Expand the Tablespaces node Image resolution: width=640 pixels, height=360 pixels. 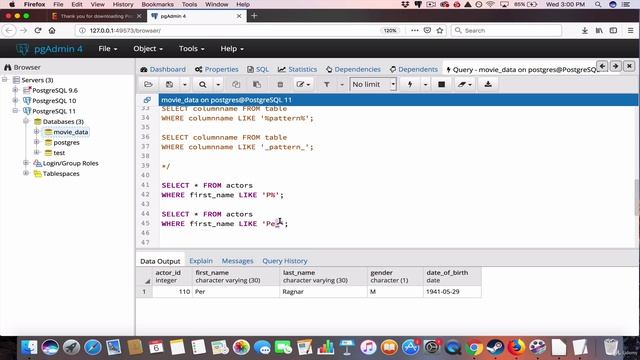26,173
